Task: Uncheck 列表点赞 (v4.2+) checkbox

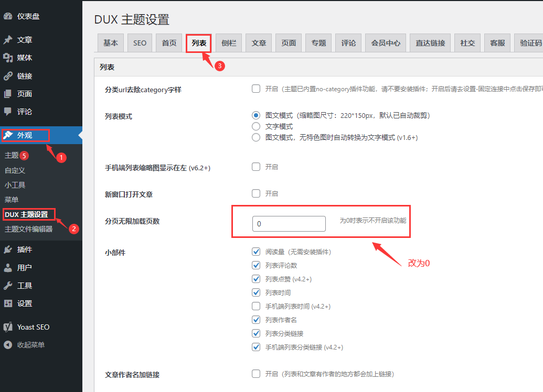Action: pos(256,279)
